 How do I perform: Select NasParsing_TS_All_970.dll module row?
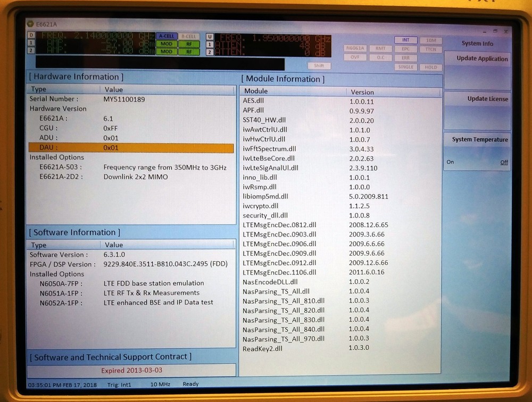pos(341,339)
